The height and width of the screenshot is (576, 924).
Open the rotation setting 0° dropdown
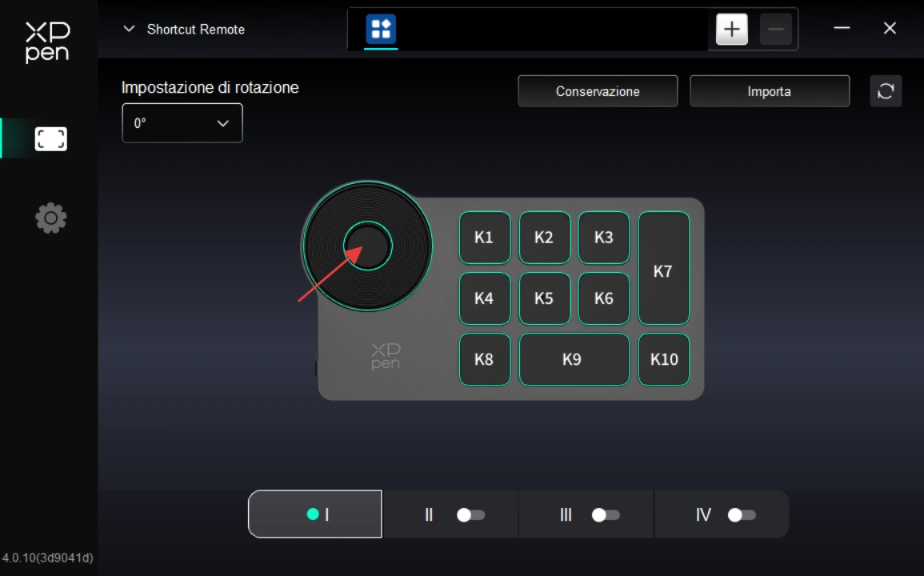[182, 123]
